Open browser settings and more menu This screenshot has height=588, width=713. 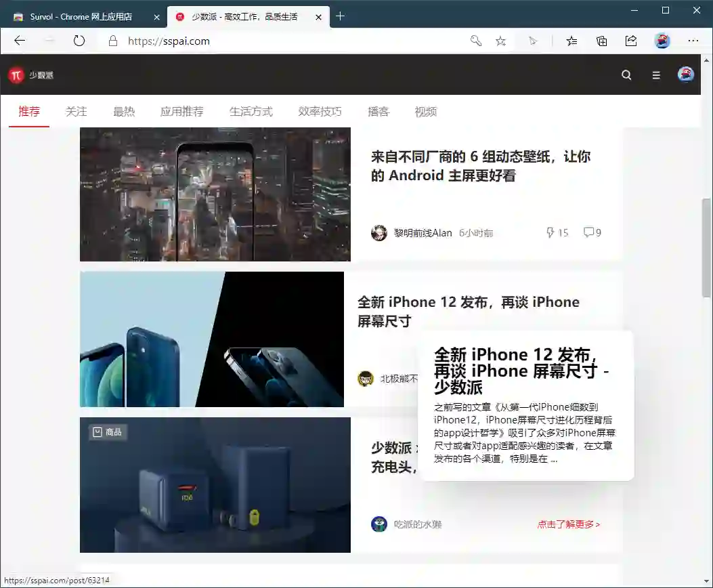click(693, 41)
